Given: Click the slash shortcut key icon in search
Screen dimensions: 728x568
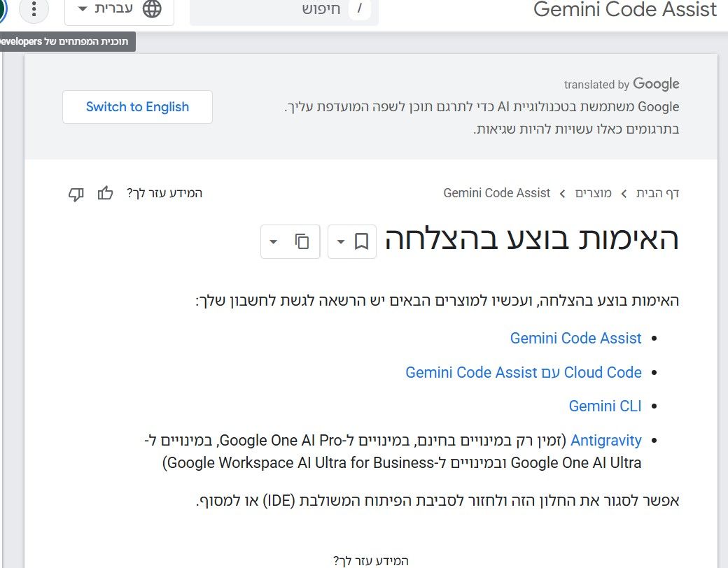Looking at the screenshot, I should point(359,8).
